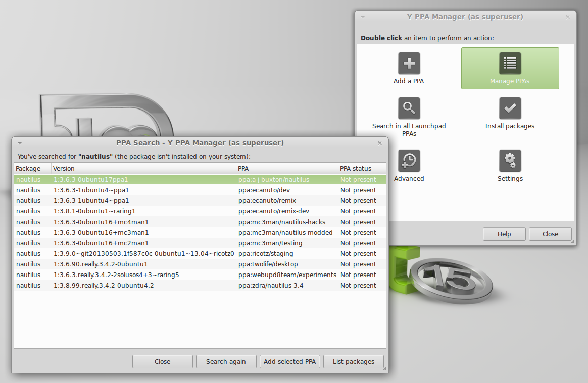Viewport: 588px width, 383px height.
Task: Click version 1:3.6.3-0ubuntu16+mc4man1
Action: click(x=101, y=222)
